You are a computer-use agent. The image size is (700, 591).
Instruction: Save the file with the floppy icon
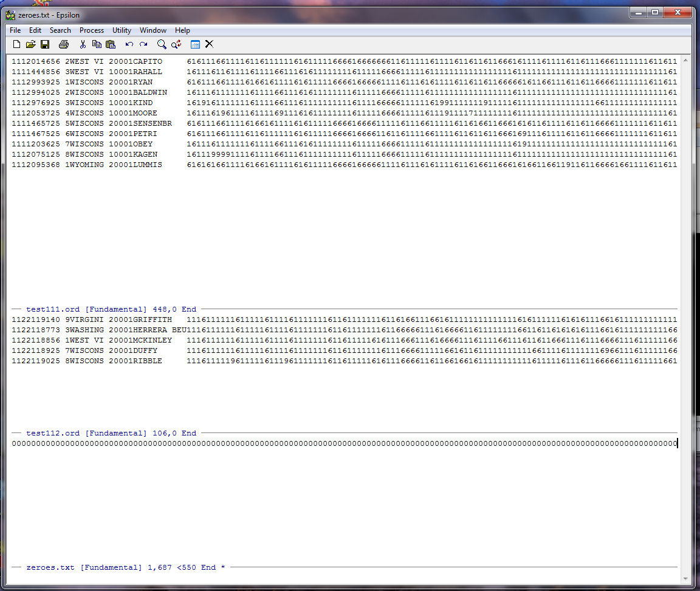[45, 44]
